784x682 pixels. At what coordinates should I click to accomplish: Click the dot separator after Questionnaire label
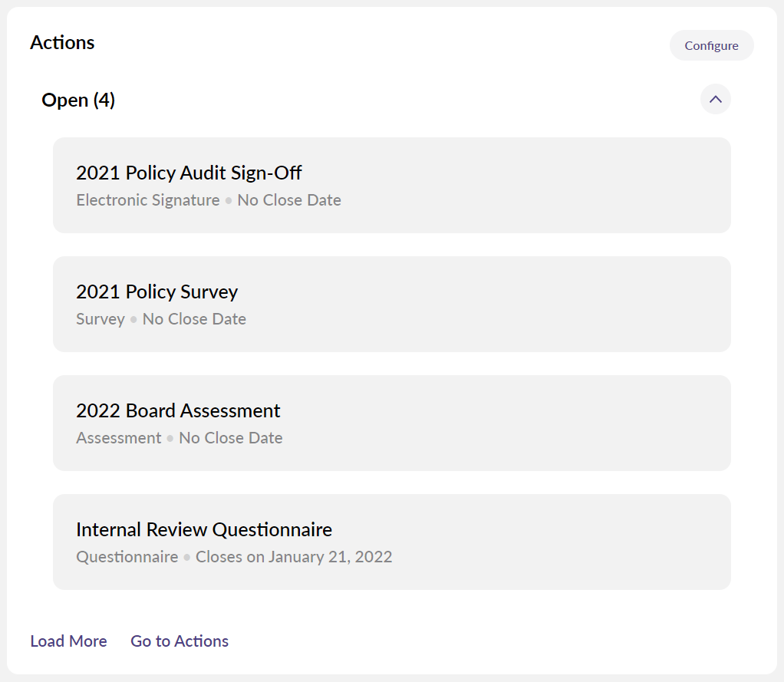pos(186,558)
